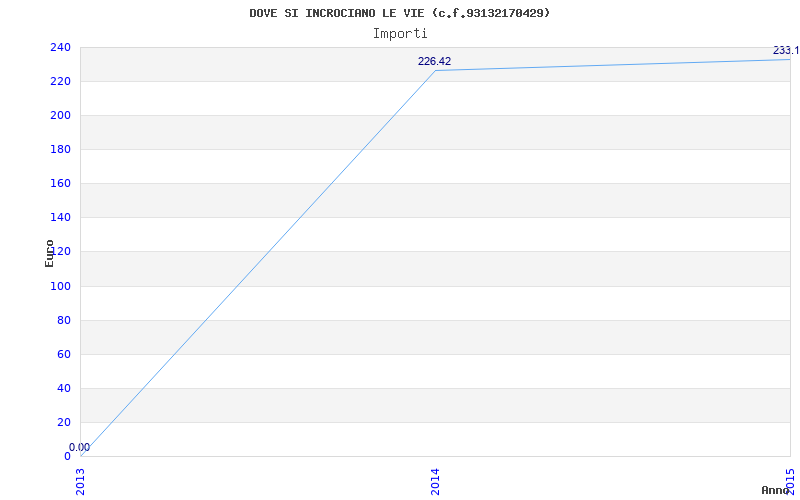Click the 240 y-axis tick label

(x=60, y=47)
